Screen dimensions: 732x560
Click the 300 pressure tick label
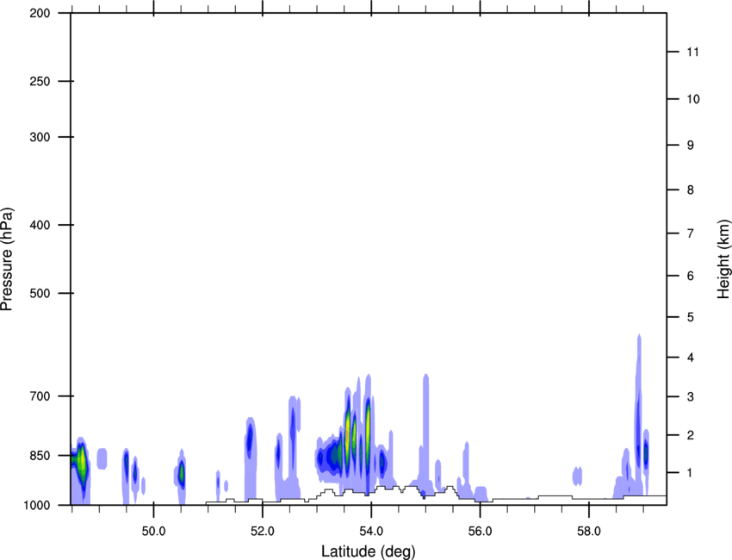[40, 137]
